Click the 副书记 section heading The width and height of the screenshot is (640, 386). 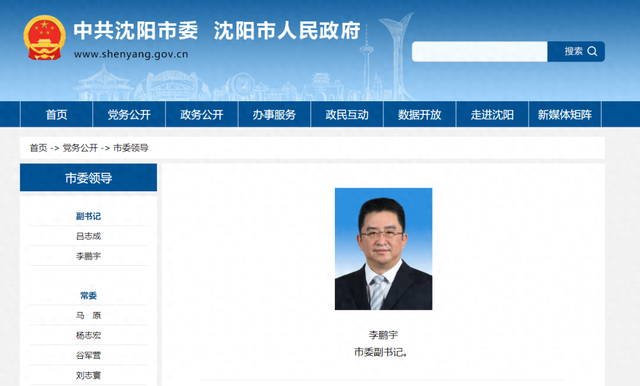point(88,216)
